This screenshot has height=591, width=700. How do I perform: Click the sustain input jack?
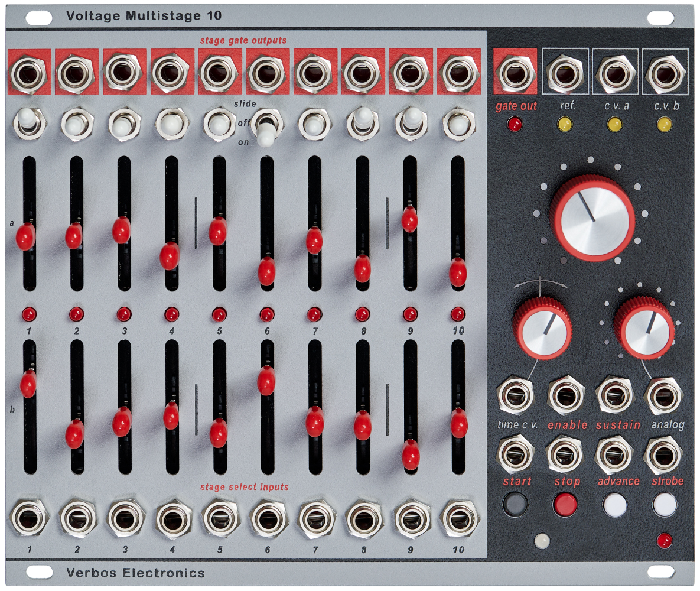pyautogui.click(x=614, y=395)
